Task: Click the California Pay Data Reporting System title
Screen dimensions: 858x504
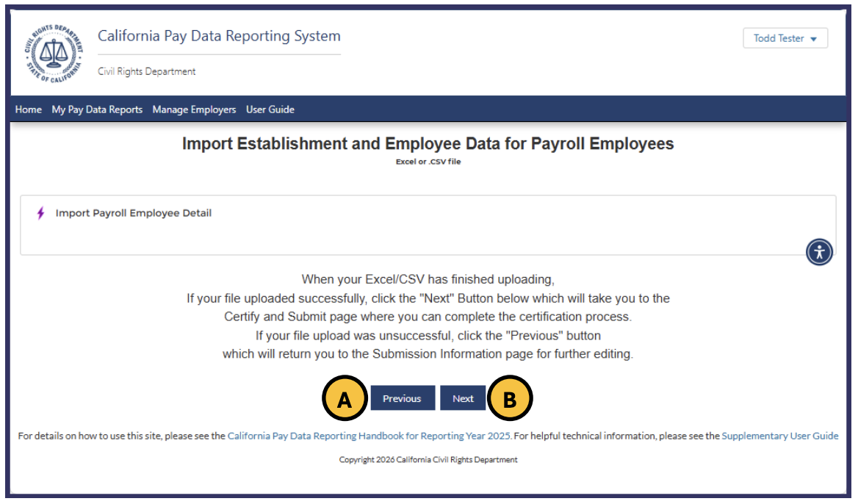Action: point(220,36)
